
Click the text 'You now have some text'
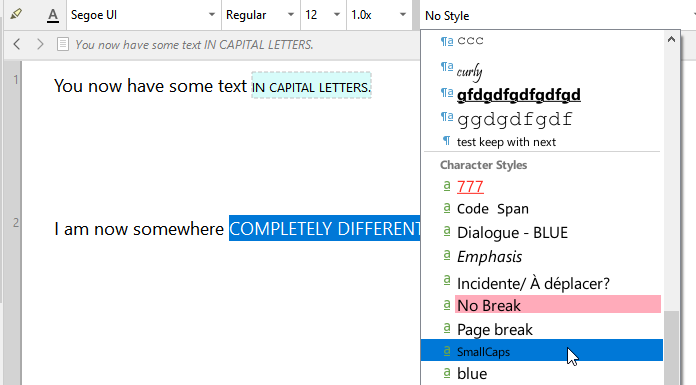(x=150, y=86)
